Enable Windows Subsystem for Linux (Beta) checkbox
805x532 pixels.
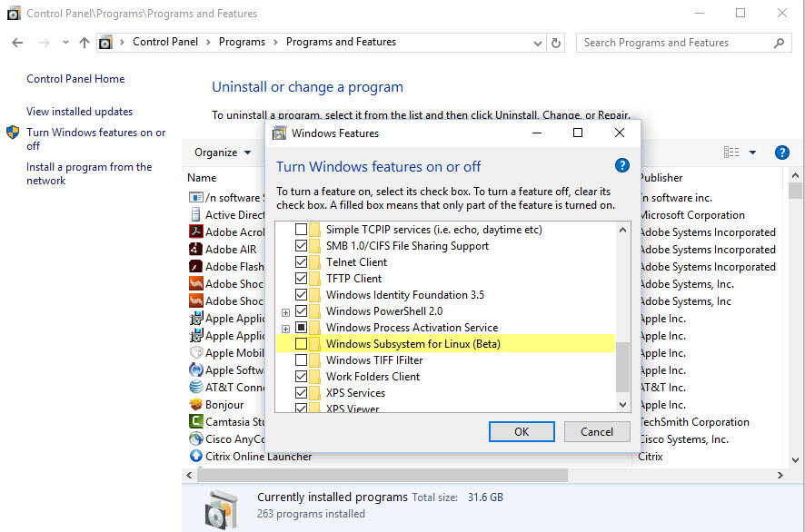(302, 344)
